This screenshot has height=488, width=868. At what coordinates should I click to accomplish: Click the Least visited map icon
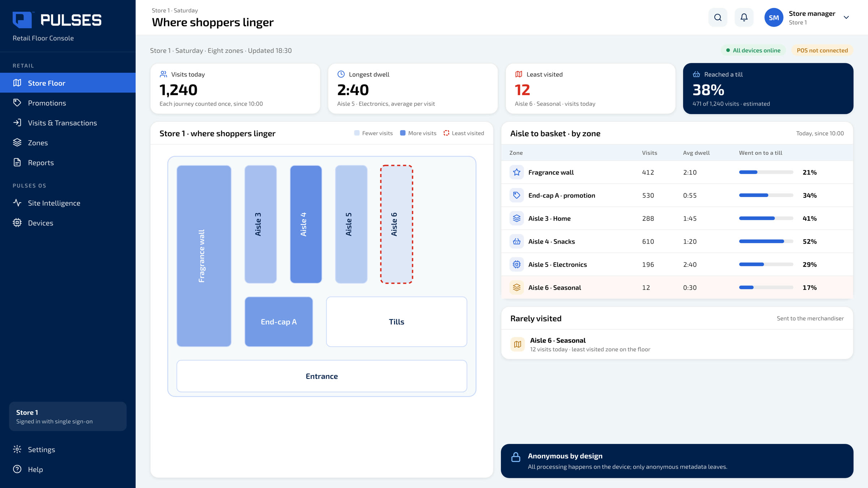519,74
